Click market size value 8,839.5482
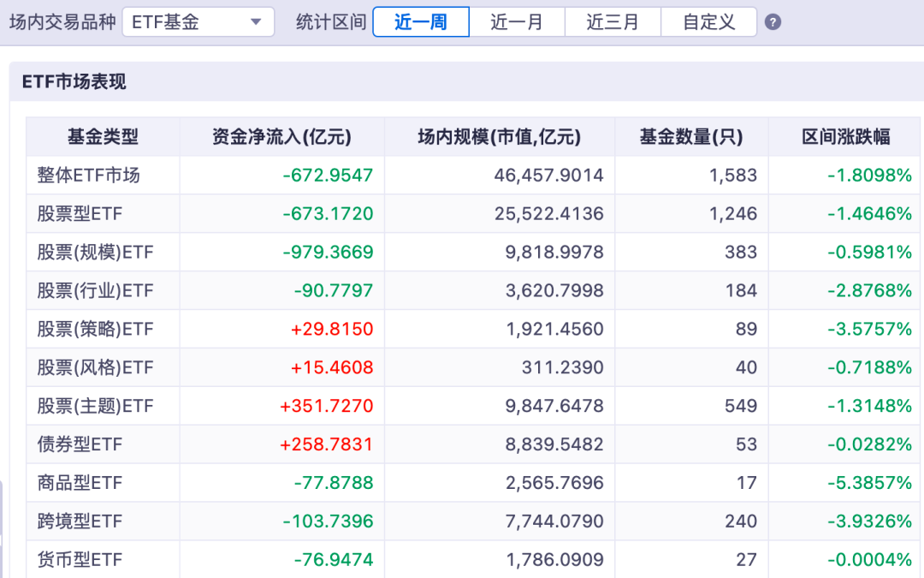Image resolution: width=924 pixels, height=578 pixels. (554, 444)
